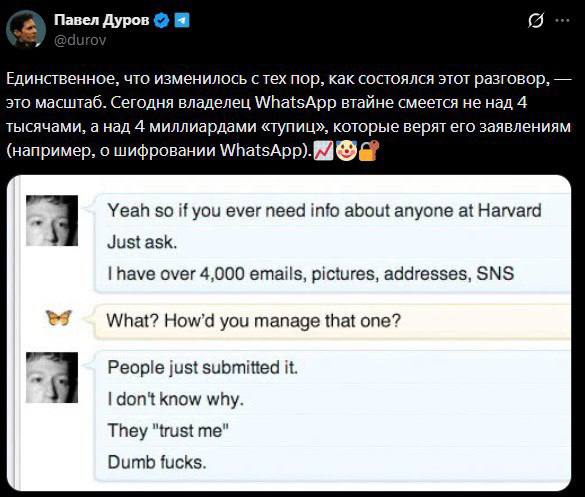Click the clown face emoji

347,151
